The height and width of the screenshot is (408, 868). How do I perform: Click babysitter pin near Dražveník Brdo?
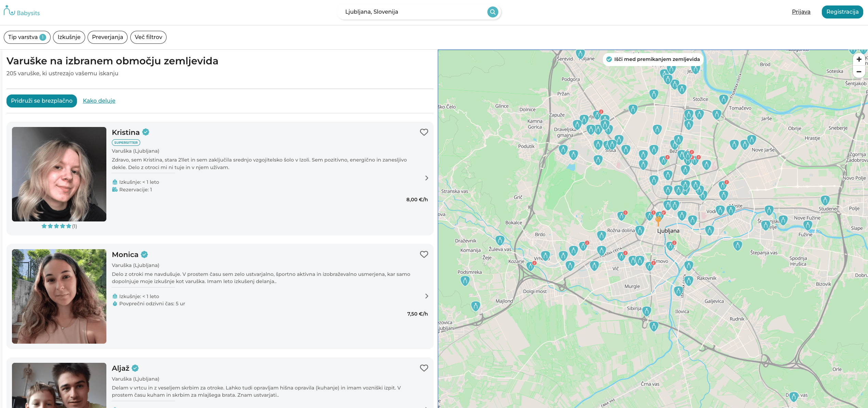click(500, 240)
